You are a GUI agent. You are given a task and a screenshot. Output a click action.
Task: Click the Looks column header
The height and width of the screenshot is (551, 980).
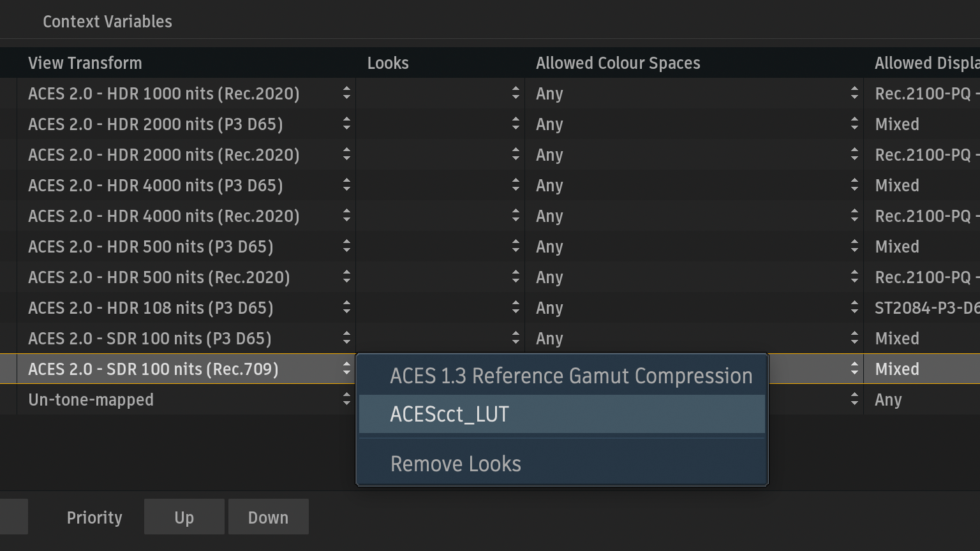[x=388, y=63]
